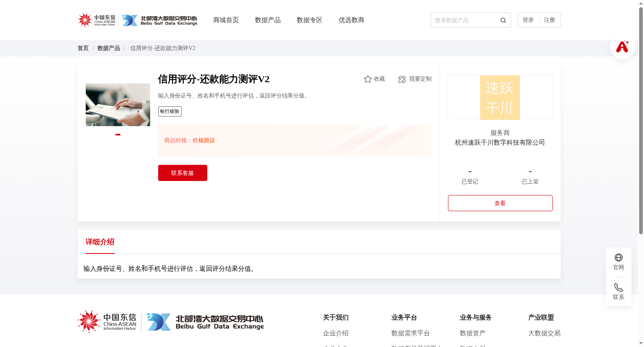Viewport: 644px width, 347px height.
Task: Click the footer Beibu Gulf Data Exchange logo
Action: pyautogui.click(x=205, y=322)
